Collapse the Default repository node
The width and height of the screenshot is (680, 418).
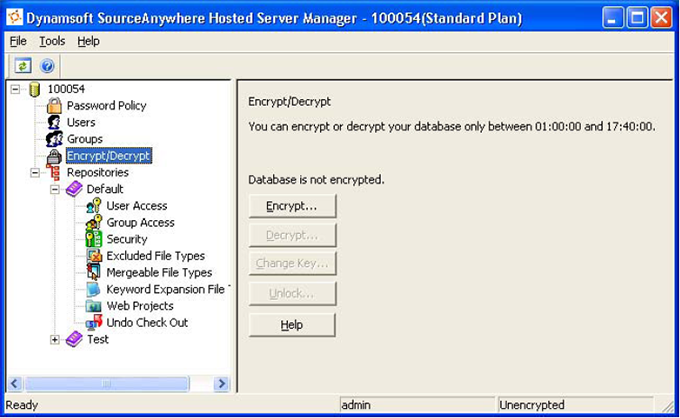pos(55,189)
